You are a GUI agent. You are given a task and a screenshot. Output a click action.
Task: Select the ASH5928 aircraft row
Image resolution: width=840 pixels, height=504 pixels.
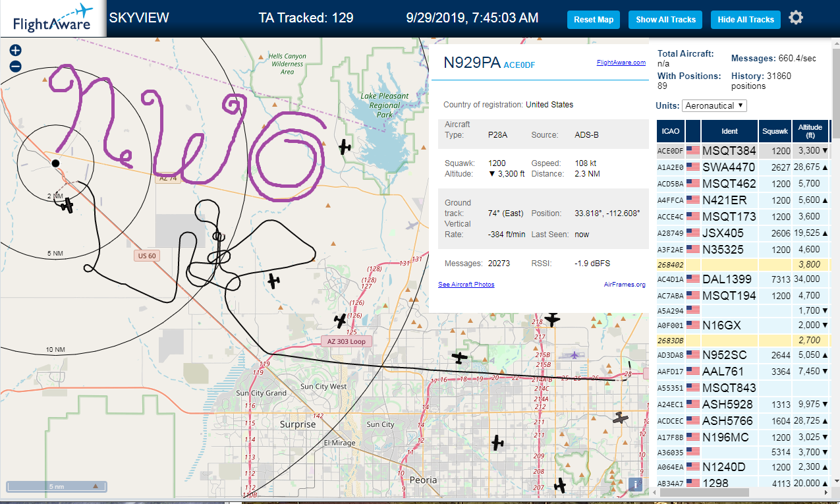pyautogui.click(x=742, y=405)
